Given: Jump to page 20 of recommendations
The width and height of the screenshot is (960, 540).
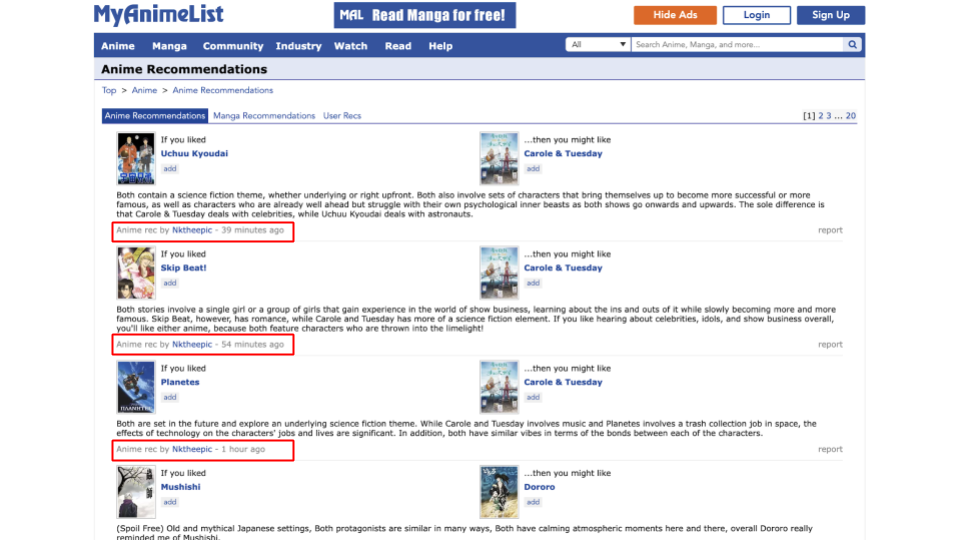Looking at the screenshot, I should pyautogui.click(x=851, y=116).
